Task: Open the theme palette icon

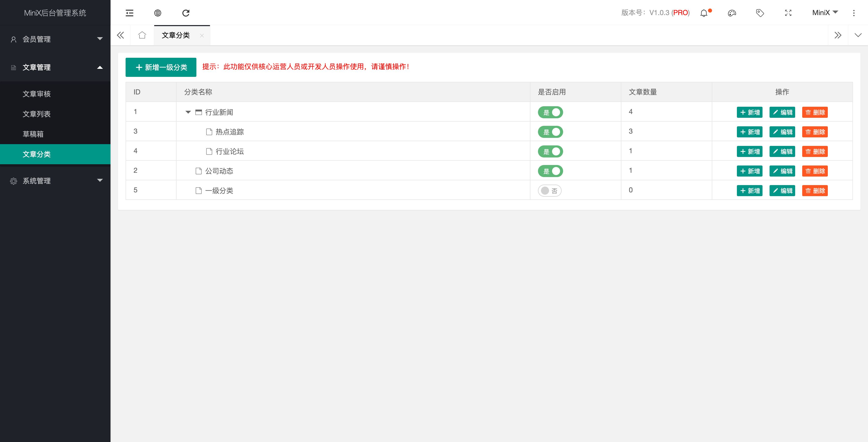Action: click(x=732, y=13)
